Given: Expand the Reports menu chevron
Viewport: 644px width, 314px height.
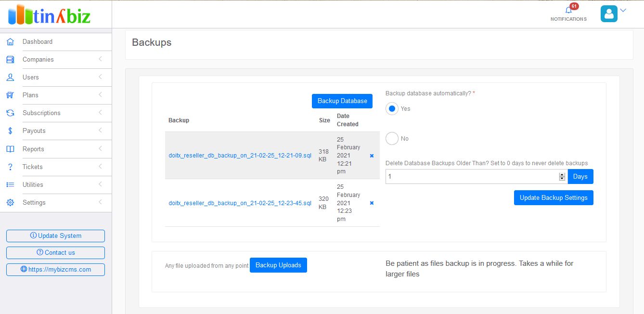Looking at the screenshot, I should [100, 149].
